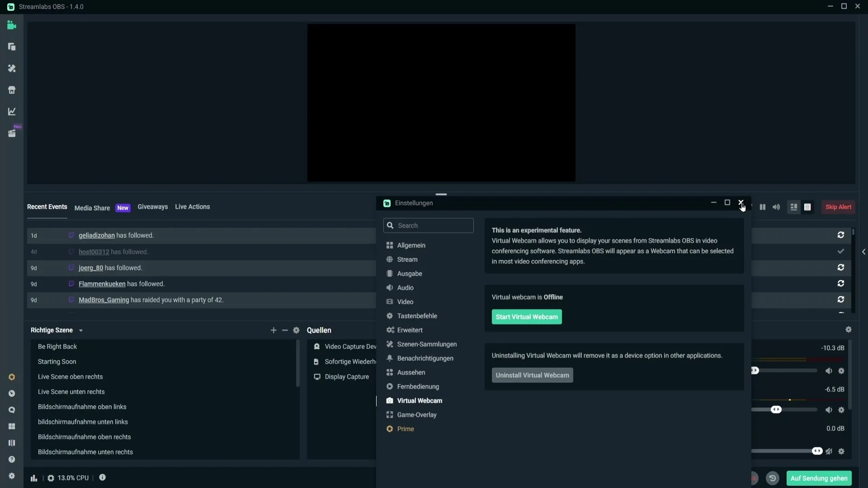This screenshot has height=488, width=868.
Task: Open the Themes tools icon in sidebar
Action: coord(12,68)
